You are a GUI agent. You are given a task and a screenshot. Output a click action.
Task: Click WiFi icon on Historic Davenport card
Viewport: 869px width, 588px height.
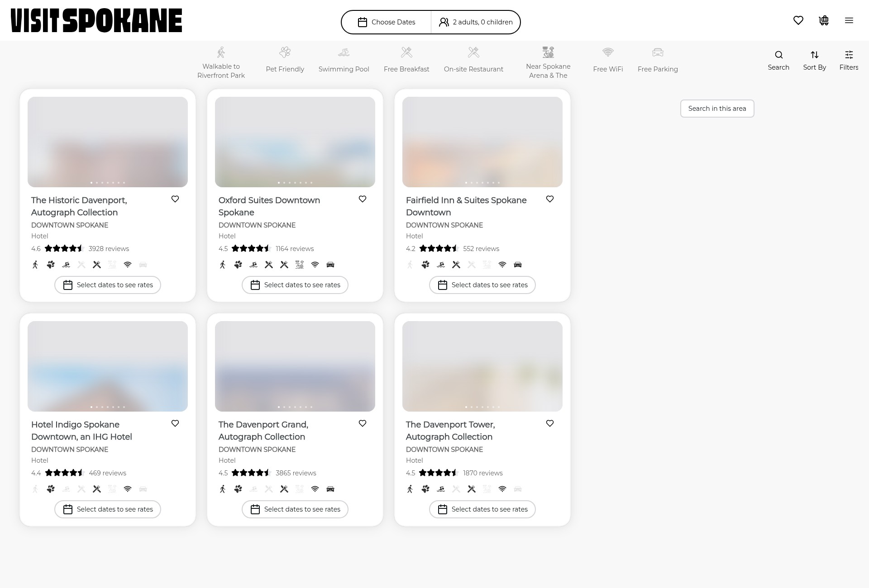[x=128, y=265]
